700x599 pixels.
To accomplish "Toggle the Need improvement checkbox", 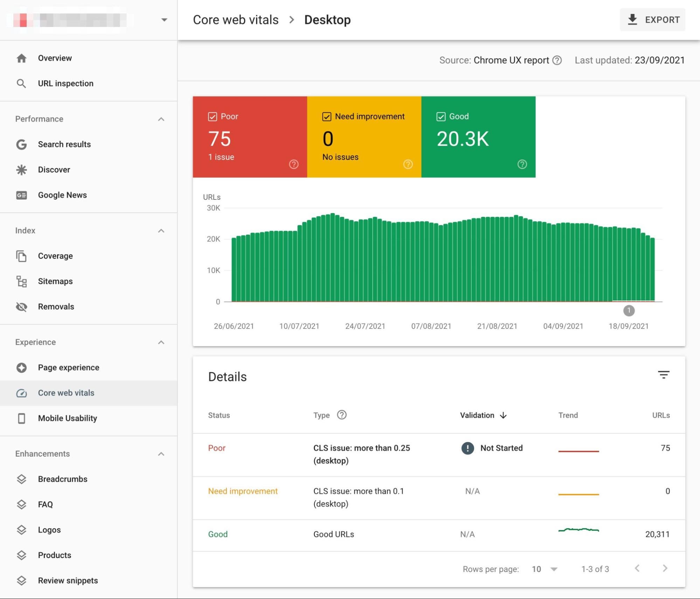I will 326,117.
